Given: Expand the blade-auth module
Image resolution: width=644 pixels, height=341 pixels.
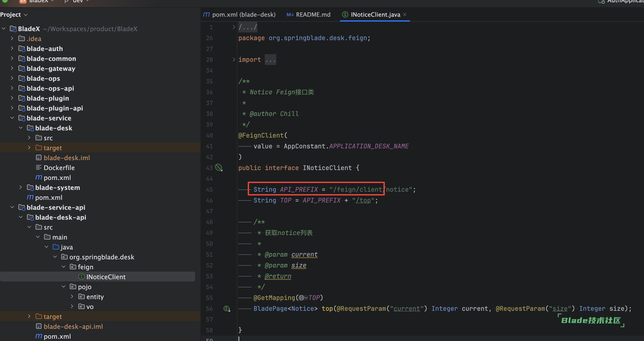Looking at the screenshot, I should (12, 48).
